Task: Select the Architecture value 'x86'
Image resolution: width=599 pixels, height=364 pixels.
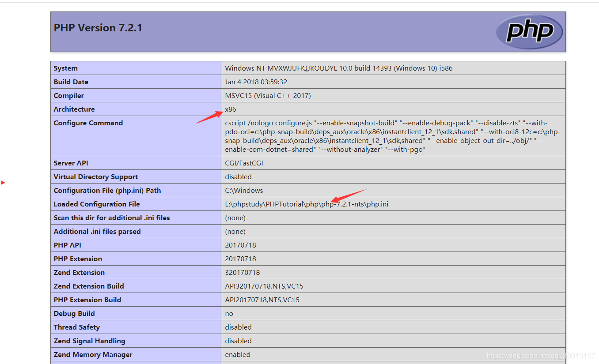Action: point(231,109)
